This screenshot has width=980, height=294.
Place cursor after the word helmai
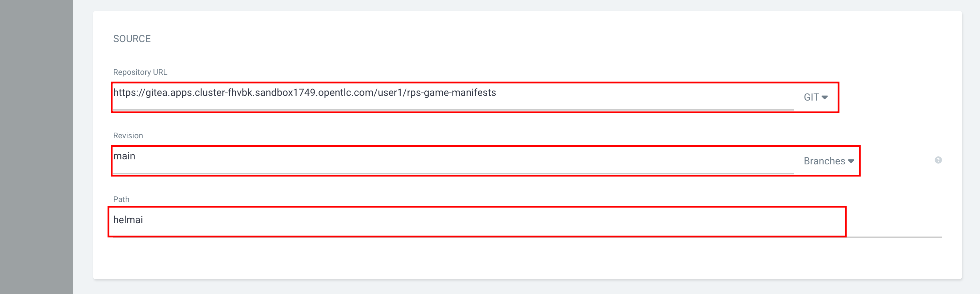click(143, 220)
